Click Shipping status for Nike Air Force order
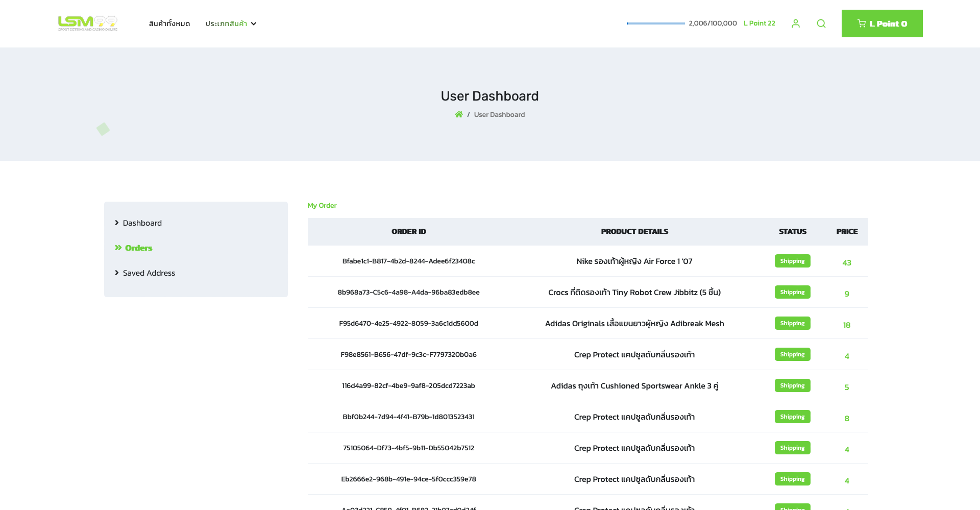Screen dimensions: 980x510 coord(792,261)
